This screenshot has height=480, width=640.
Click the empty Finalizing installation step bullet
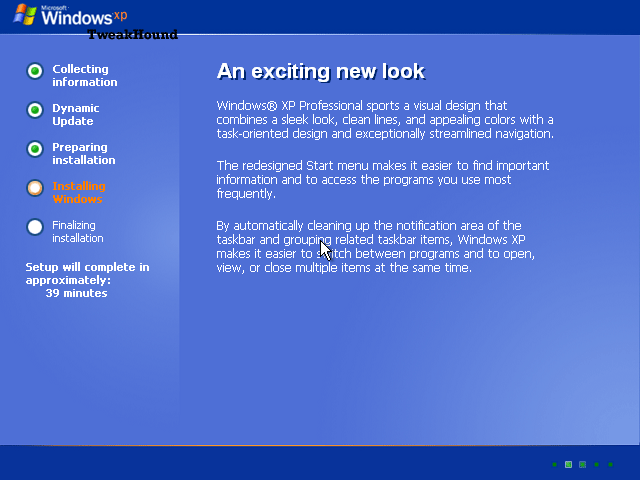[x=35, y=227]
